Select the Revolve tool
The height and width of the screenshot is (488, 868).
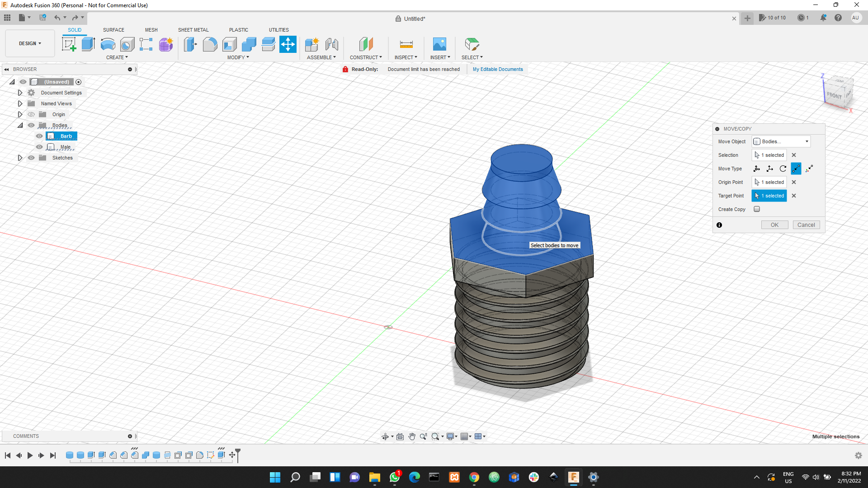tap(107, 44)
